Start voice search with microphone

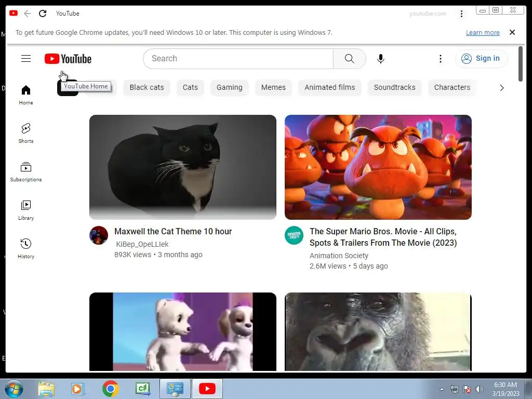pos(381,58)
